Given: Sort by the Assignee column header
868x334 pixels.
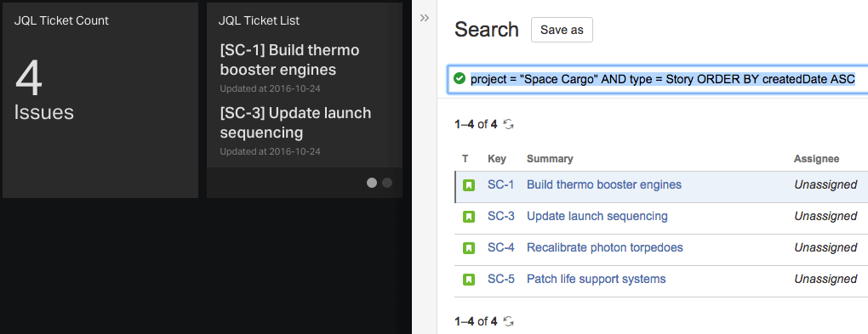Looking at the screenshot, I should pyautogui.click(x=817, y=159).
